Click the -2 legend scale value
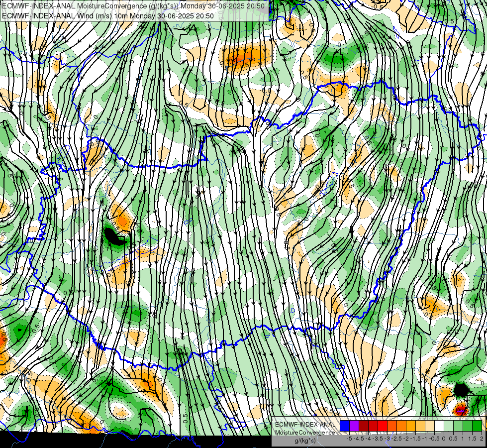This screenshot has width=487, height=448. (x=406, y=439)
